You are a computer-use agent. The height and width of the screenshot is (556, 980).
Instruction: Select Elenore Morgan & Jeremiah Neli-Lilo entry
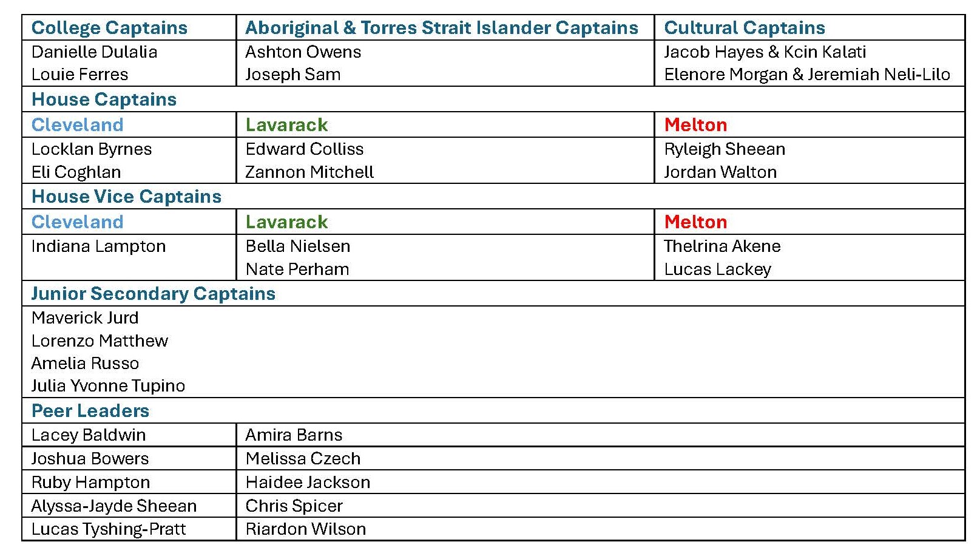pos(806,75)
